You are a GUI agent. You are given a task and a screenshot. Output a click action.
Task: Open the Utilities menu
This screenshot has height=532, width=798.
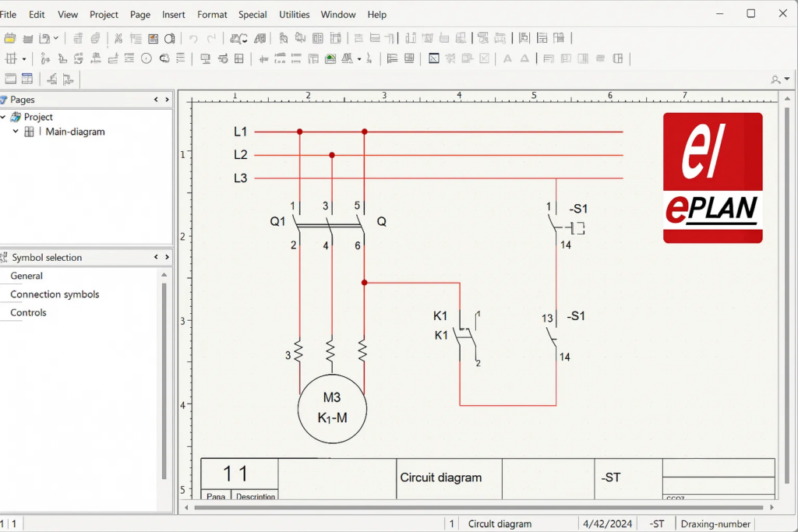(294, 14)
